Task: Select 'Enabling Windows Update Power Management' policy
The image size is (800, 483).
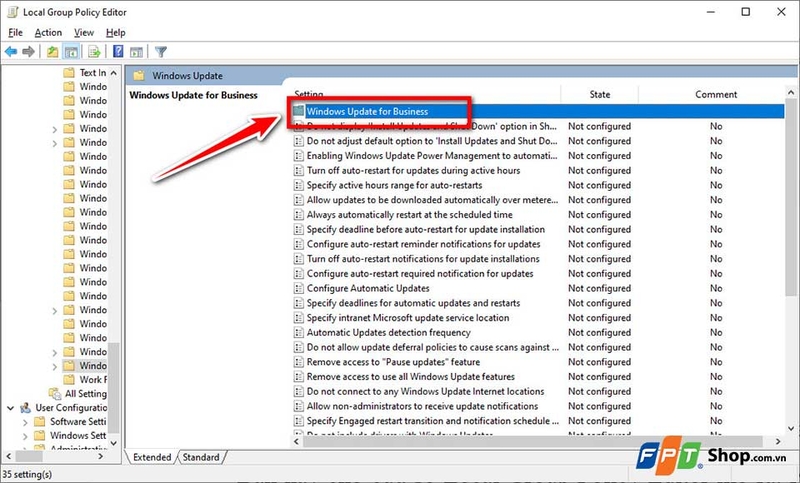Action: [x=432, y=156]
